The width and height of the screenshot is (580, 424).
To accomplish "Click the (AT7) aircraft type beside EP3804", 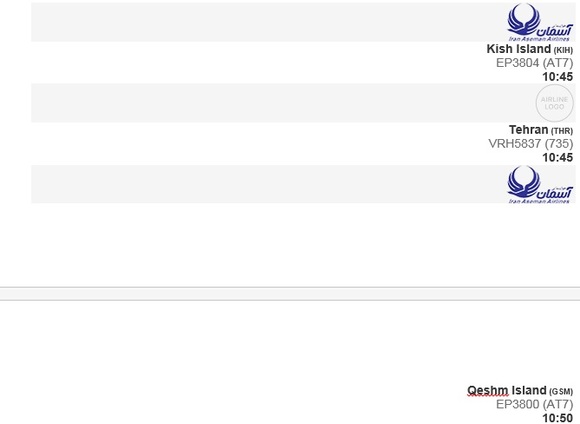I will pos(558,63).
